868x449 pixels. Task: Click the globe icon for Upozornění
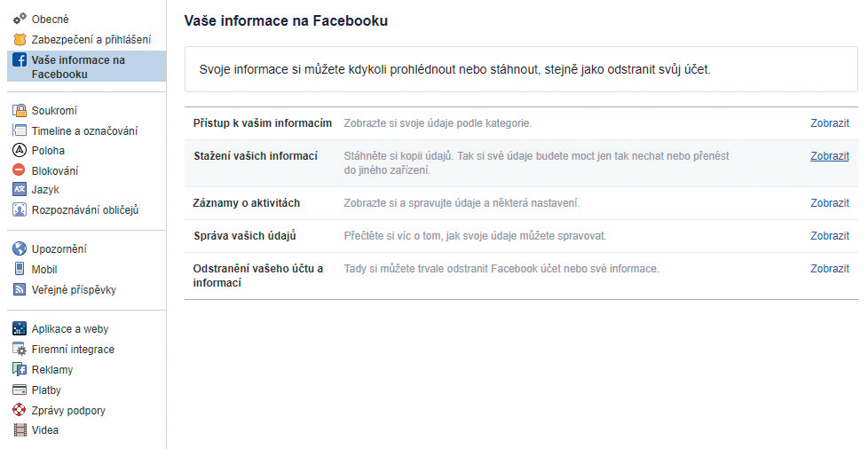tap(20, 248)
